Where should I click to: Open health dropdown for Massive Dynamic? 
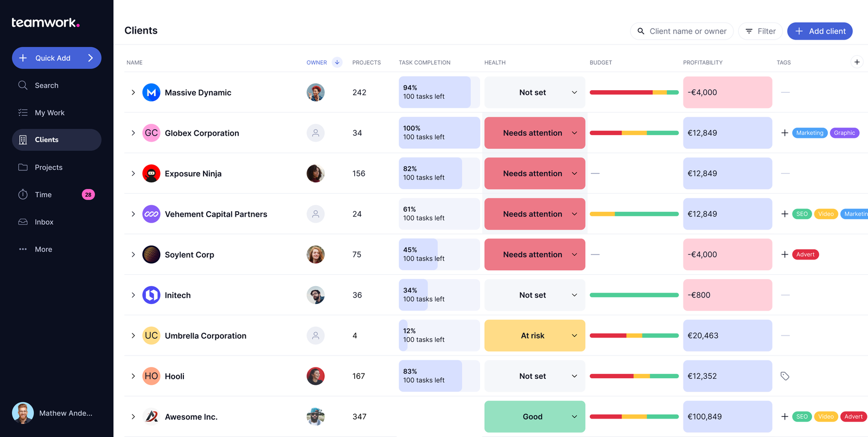(535, 92)
